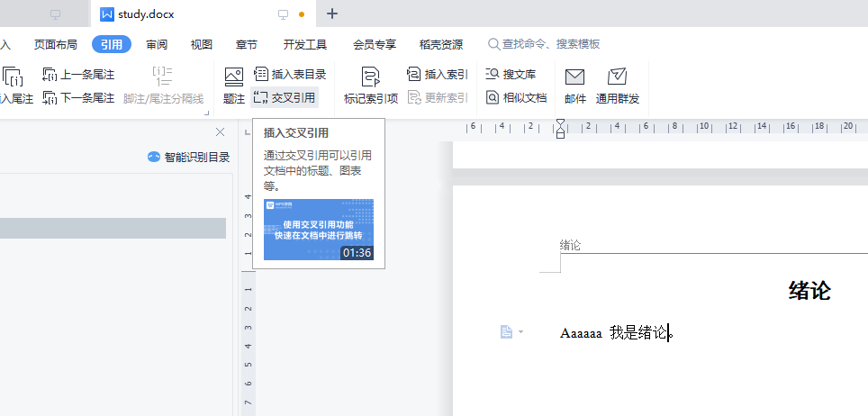This screenshot has height=416, width=868.
Task: Open the 会员专享 tab
Action: pyautogui.click(x=375, y=44)
